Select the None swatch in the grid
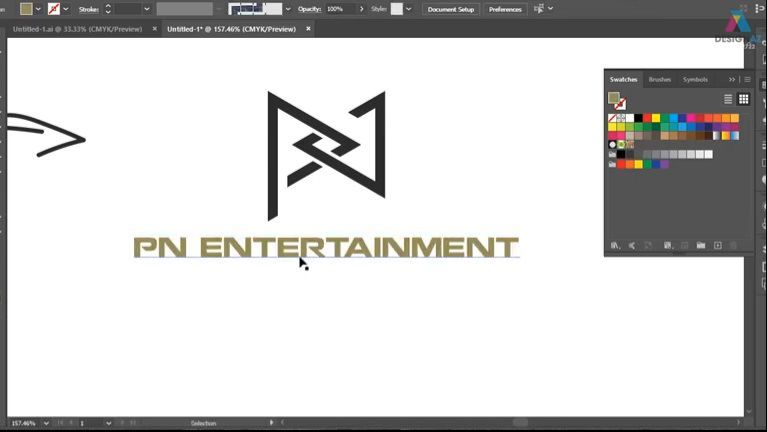Image resolution: width=767 pixels, height=432 pixels. pos(613,118)
